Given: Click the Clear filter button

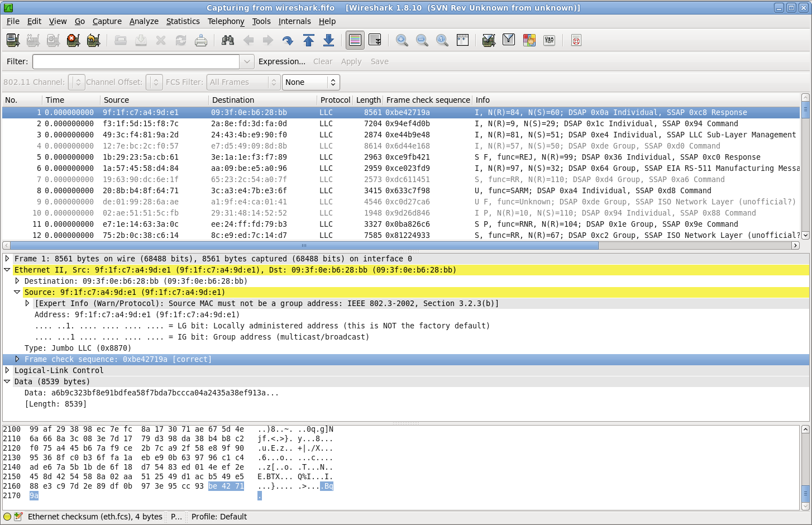Looking at the screenshot, I should click(323, 61).
